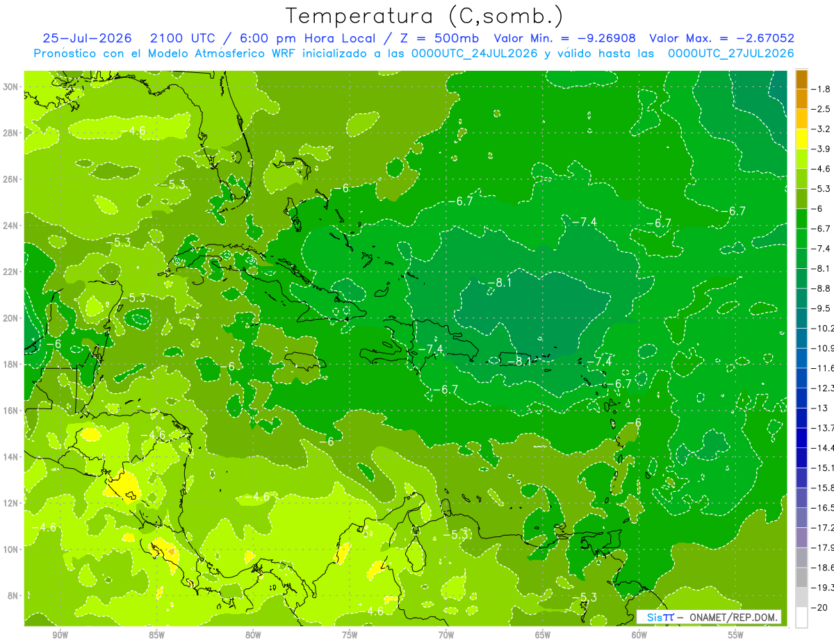
Task: Pick the legend swatch between -3.9 and -4.6
Action: tap(801, 158)
